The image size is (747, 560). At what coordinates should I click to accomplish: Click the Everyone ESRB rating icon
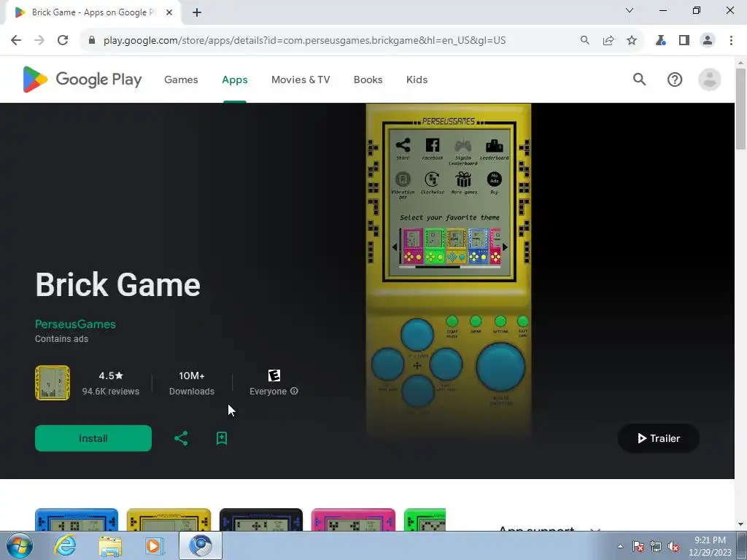click(x=274, y=376)
